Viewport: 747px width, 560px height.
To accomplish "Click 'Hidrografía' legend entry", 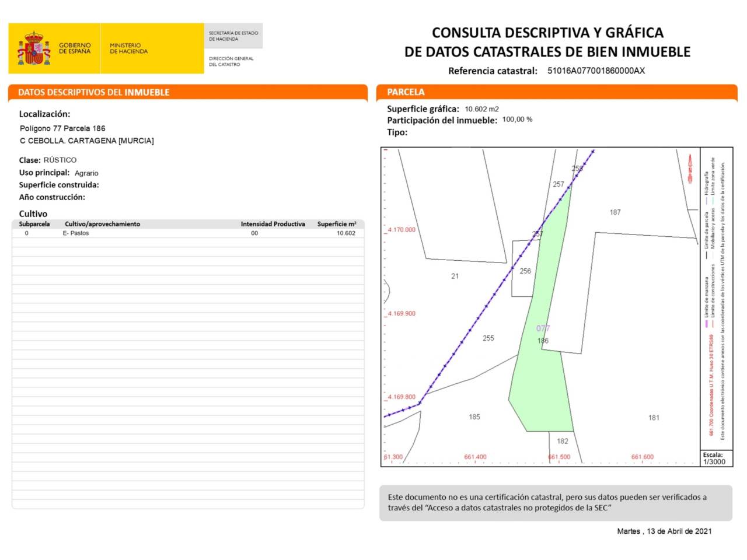I will (x=706, y=183).
